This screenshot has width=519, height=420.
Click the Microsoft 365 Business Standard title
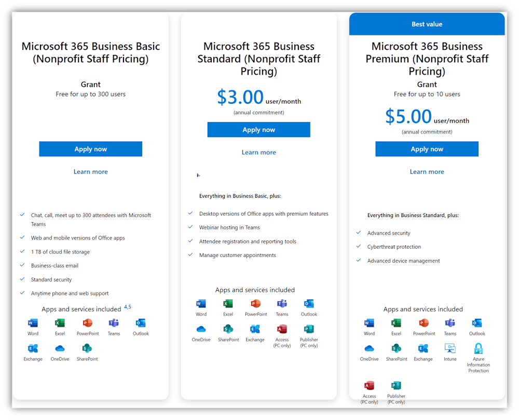point(259,59)
